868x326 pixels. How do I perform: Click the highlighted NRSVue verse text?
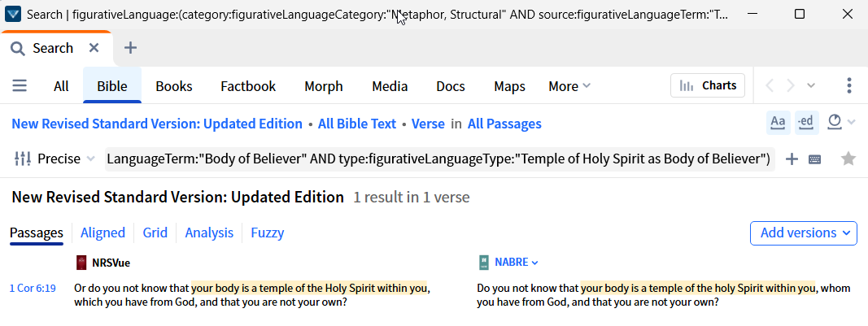310,289
